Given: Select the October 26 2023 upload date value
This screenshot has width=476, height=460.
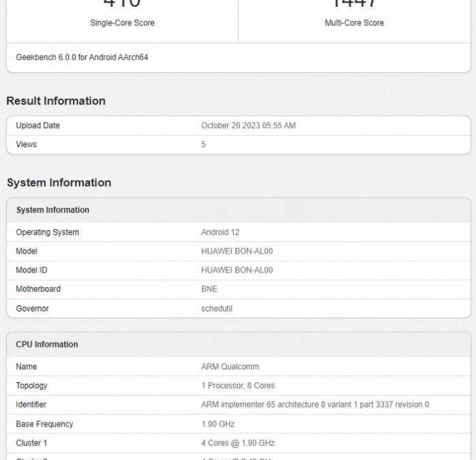Looking at the screenshot, I should [x=248, y=125].
